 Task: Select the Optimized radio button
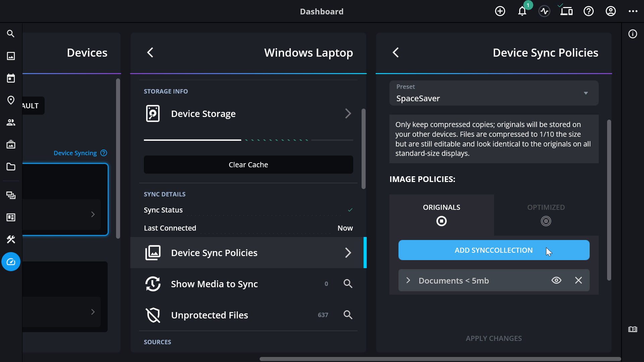tap(546, 221)
